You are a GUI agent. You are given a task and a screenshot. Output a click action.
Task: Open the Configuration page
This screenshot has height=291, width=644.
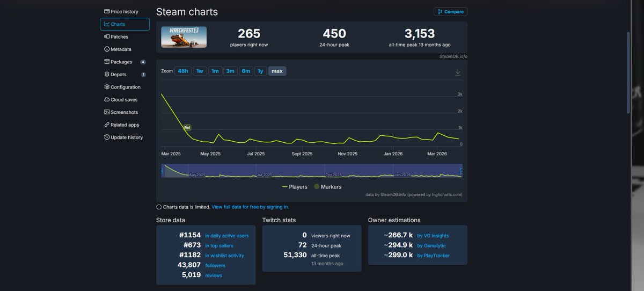[125, 87]
